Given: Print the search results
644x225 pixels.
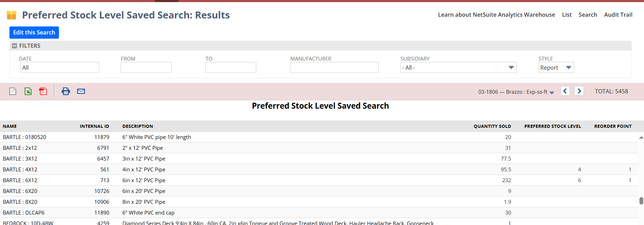Looking at the screenshot, I should (66, 91).
